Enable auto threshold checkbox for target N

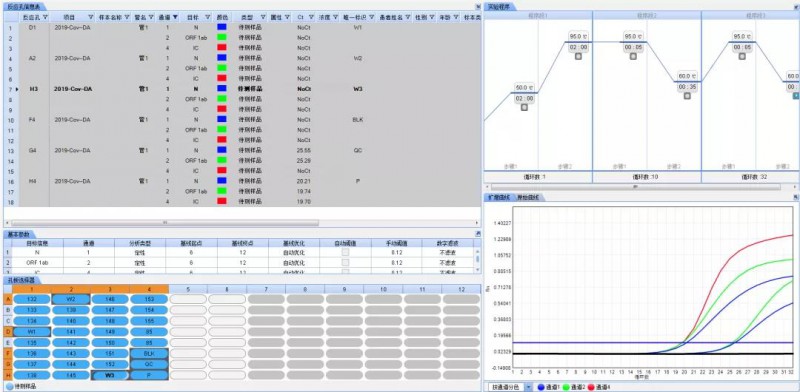coord(345,252)
